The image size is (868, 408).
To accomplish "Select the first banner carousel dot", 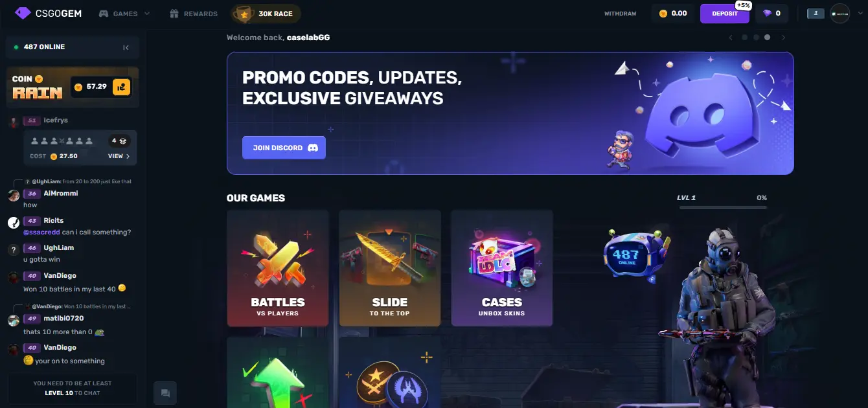I will pyautogui.click(x=744, y=38).
